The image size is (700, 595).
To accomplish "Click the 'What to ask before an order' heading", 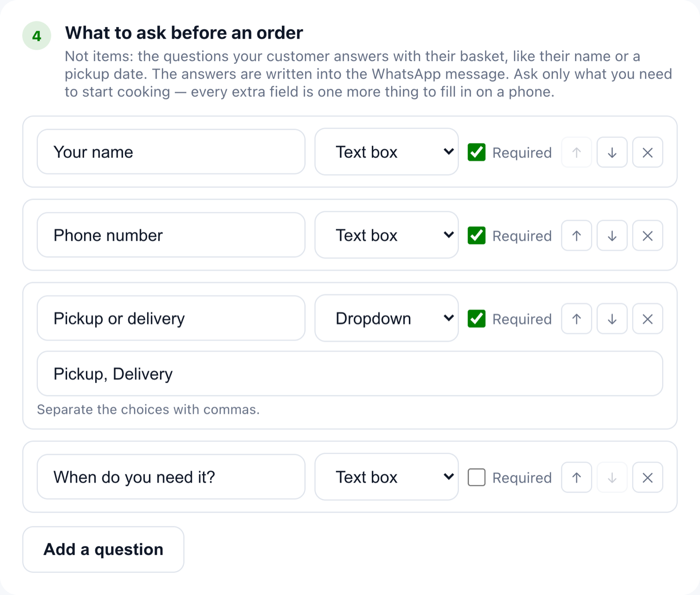I will (x=184, y=33).
